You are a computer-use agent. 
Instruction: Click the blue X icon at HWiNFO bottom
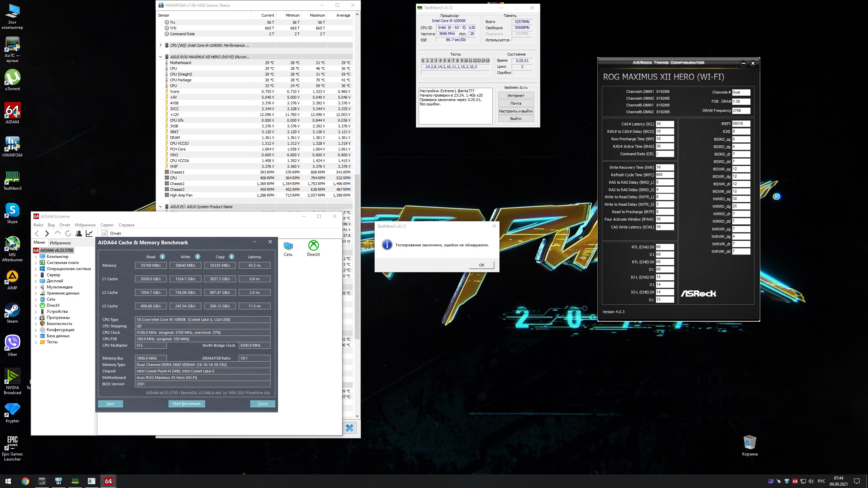tap(349, 428)
